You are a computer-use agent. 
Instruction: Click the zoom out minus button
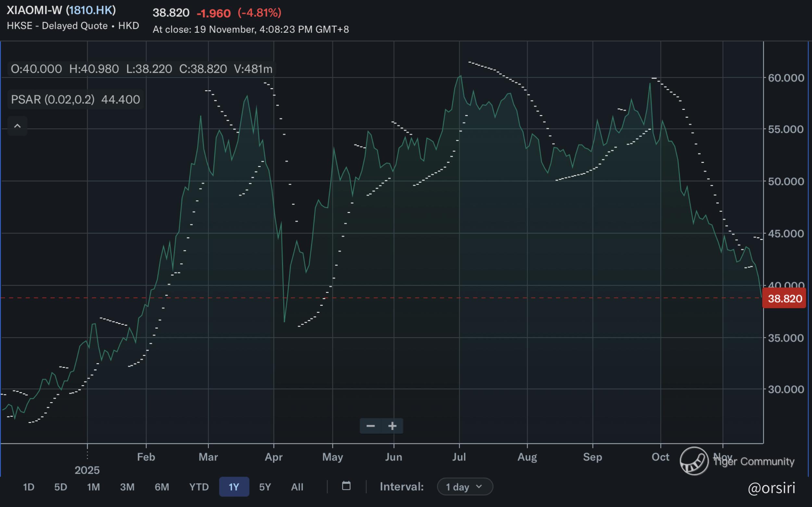pos(371,426)
